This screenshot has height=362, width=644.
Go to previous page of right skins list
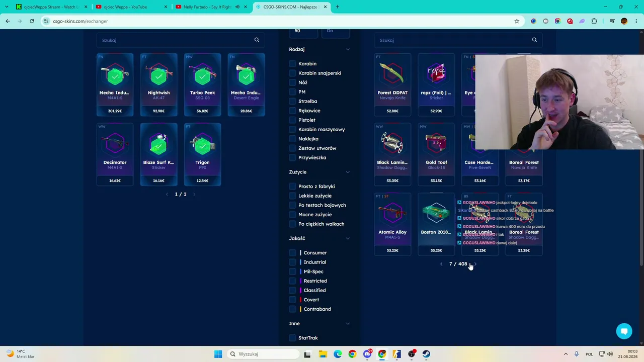click(441, 264)
